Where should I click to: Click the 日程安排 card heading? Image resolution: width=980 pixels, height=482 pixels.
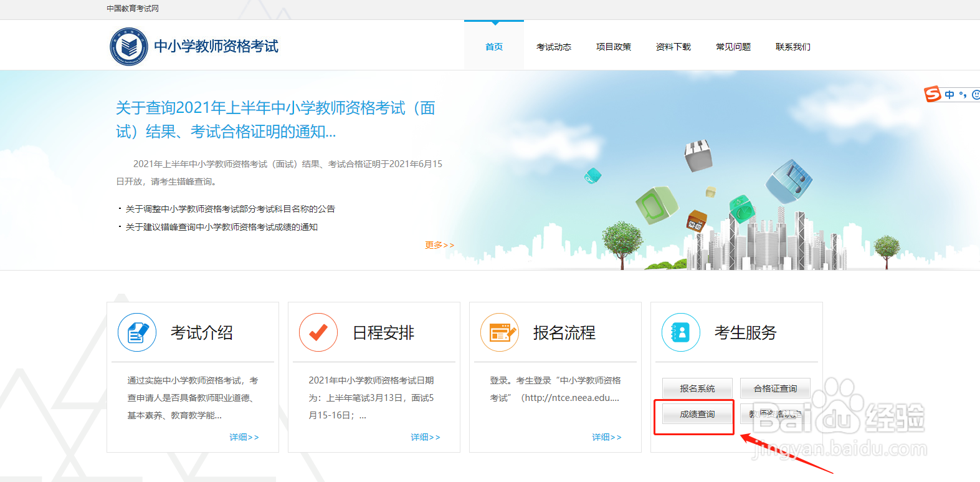(383, 332)
